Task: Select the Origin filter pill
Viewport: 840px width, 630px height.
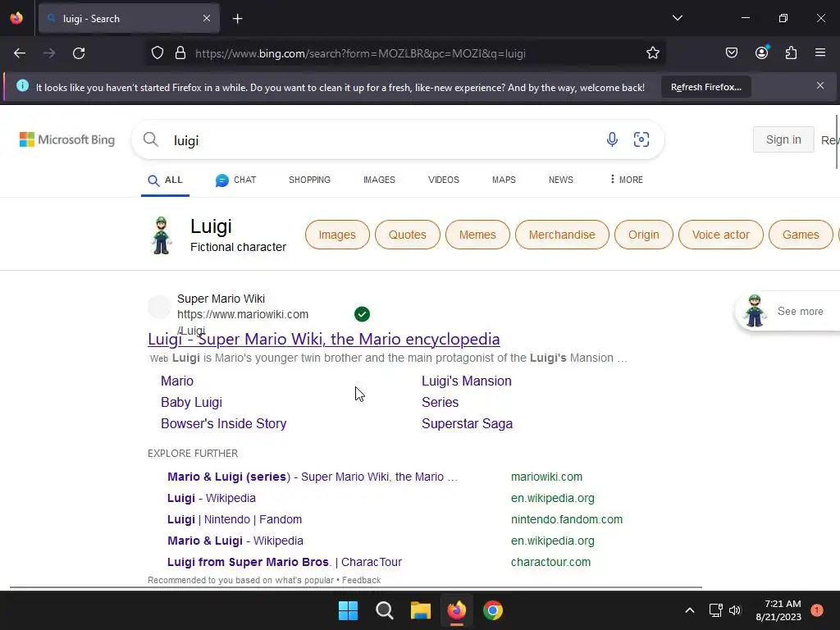Action: [x=643, y=235]
